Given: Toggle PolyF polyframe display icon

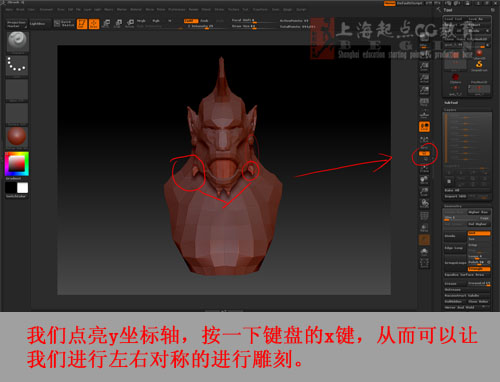Looking at the screenshot, I should coord(424,216).
